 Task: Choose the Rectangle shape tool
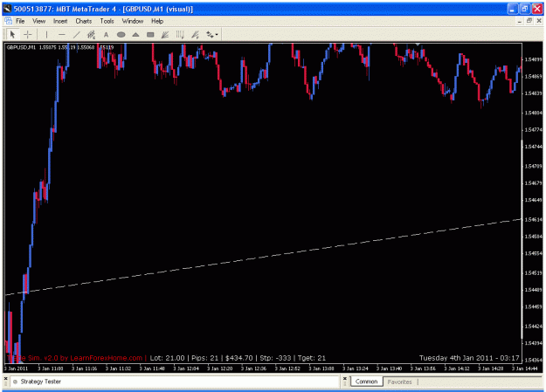pos(150,34)
